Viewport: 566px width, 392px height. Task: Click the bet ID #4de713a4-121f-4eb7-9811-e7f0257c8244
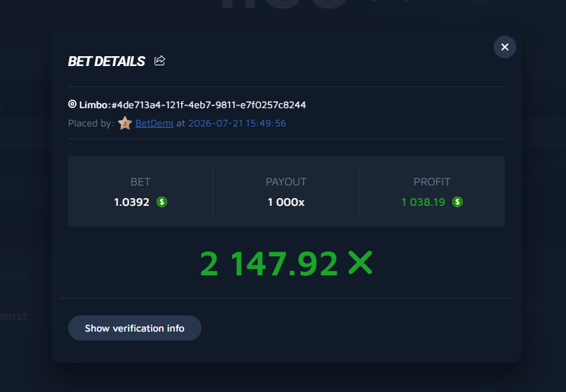(209, 105)
